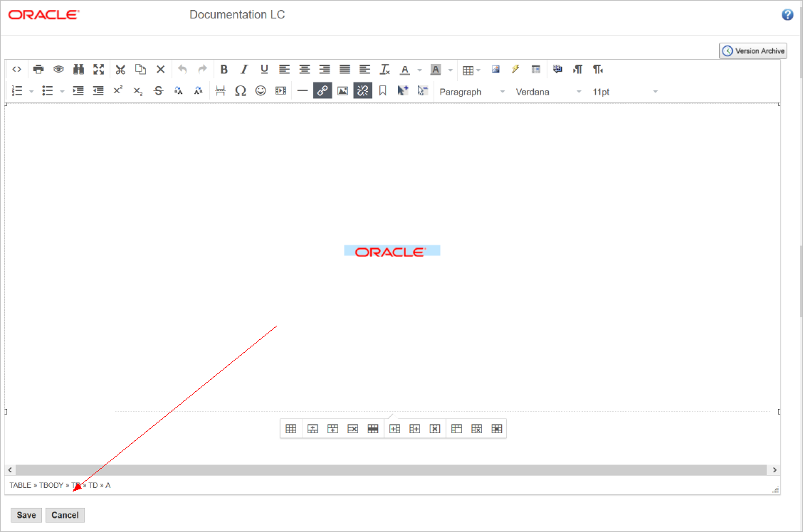Viewport: 803px width, 532px height.
Task: Open bullet list style dropdown
Action: (x=62, y=92)
